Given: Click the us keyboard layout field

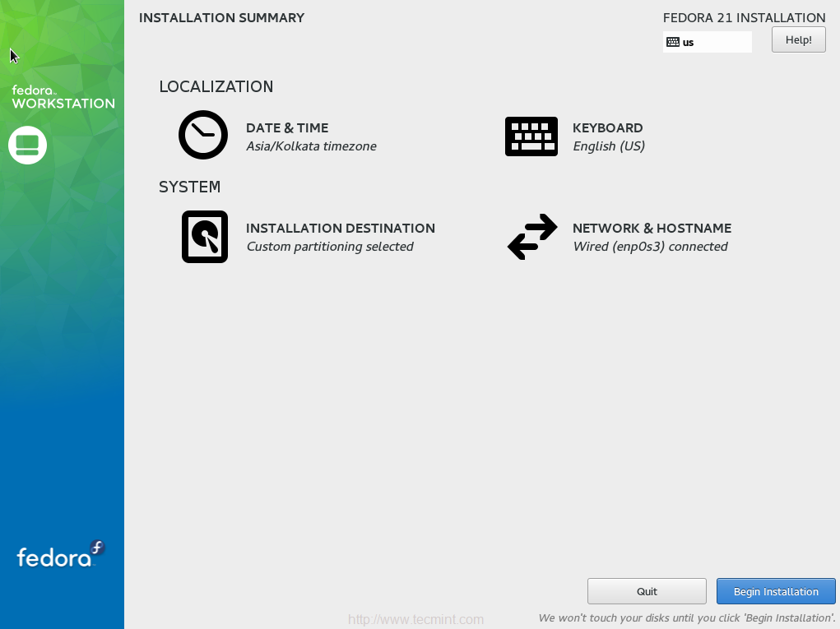Looking at the screenshot, I should tap(708, 42).
